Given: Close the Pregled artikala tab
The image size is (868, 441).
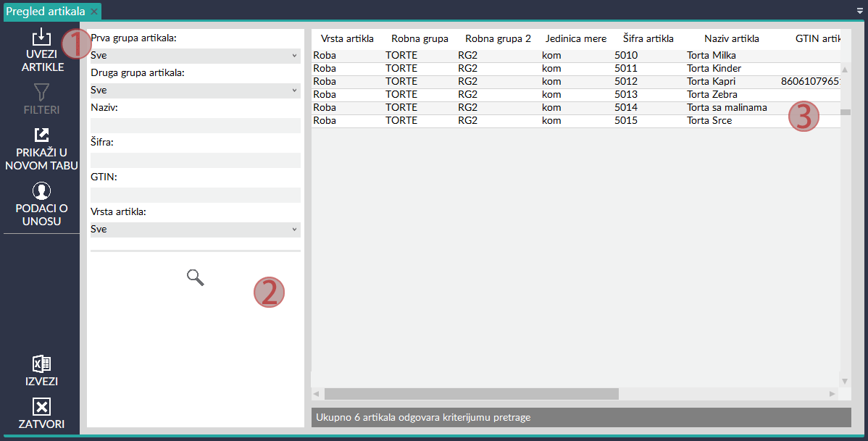Looking at the screenshot, I should point(94,12).
